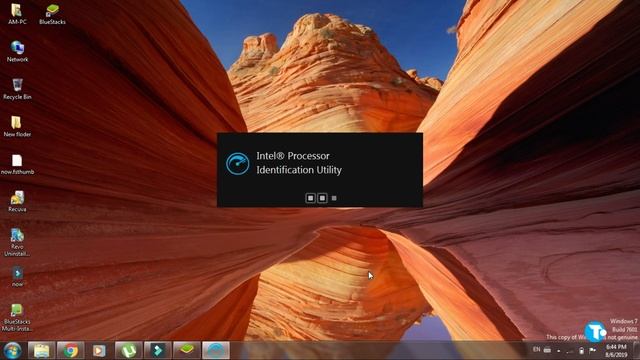Switch to Intel Processor Identification Utility taskbar button
The height and width of the screenshot is (360, 640).
tap(216, 351)
